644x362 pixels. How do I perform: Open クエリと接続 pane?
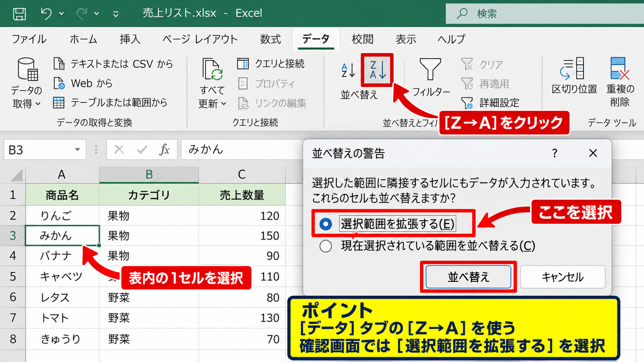(x=271, y=63)
